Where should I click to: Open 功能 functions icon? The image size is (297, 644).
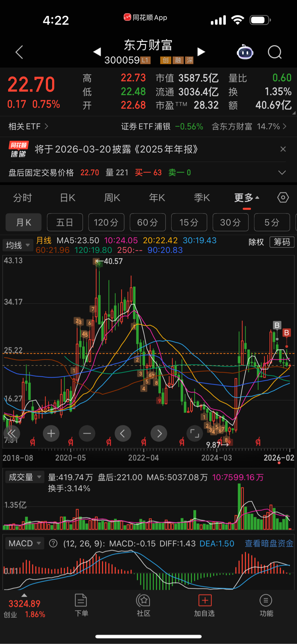pyautogui.click(x=266, y=605)
